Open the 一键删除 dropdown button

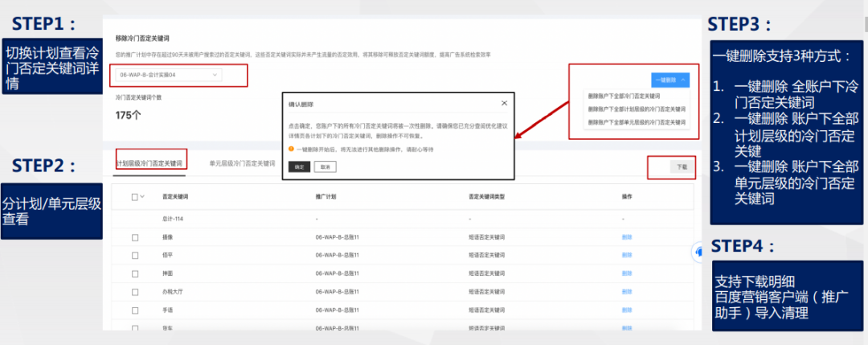pos(669,80)
